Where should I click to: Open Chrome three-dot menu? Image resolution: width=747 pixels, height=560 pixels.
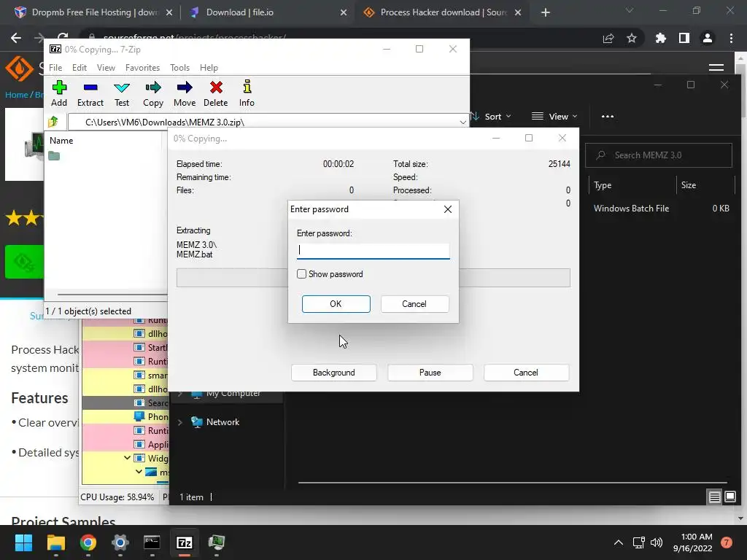[x=731, y=38]
